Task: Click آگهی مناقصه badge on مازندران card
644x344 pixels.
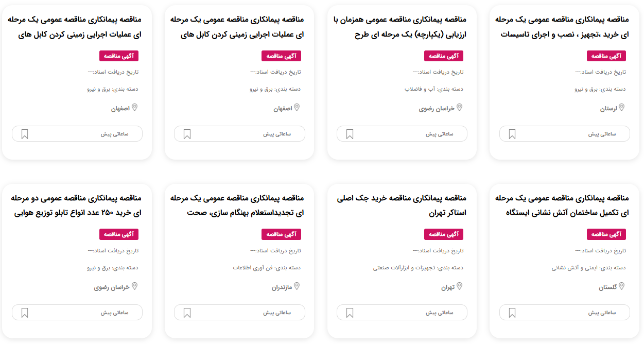Action: (x=281, y=234)
